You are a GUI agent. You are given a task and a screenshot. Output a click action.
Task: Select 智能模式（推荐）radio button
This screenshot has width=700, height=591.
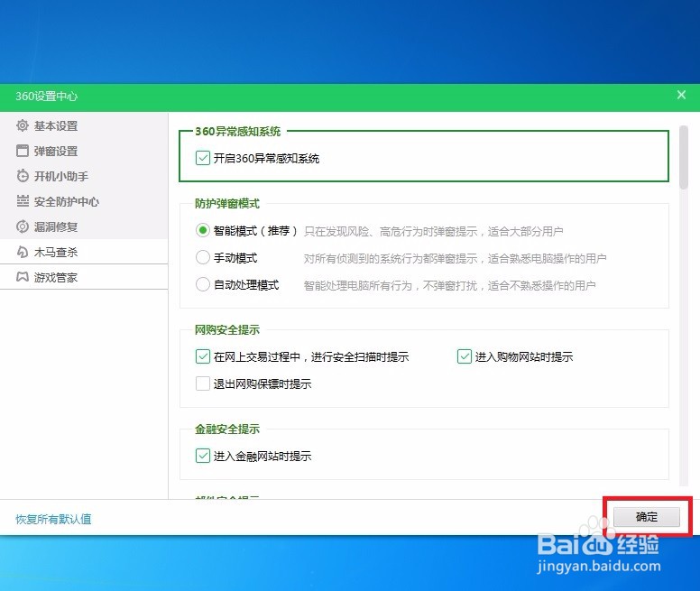[203, 231]
